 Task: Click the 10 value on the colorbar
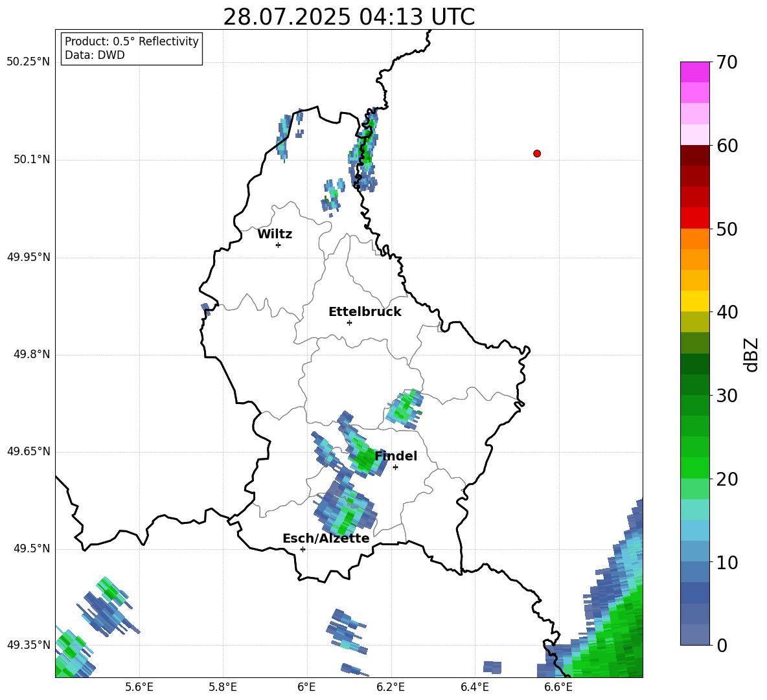pos(727,562)
